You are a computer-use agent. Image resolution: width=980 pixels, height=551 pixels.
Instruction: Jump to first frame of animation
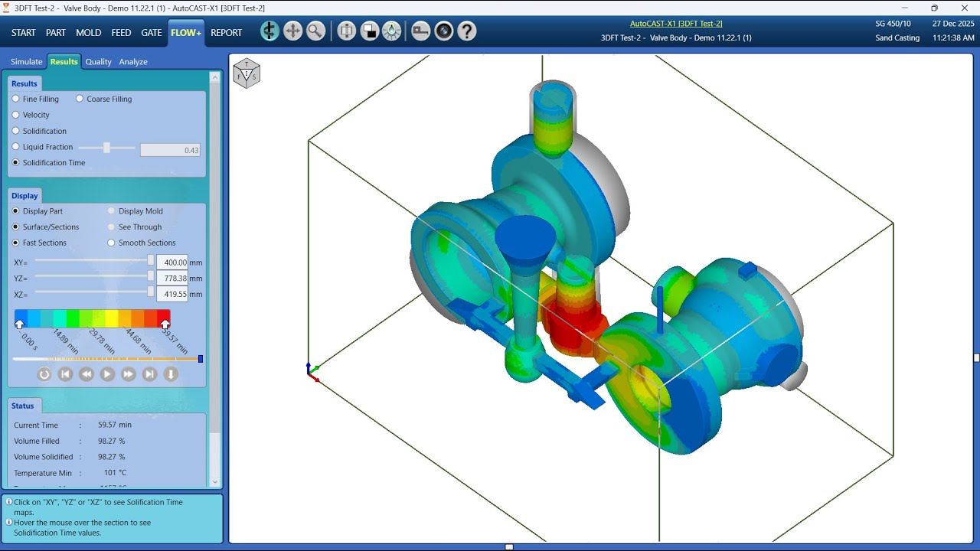[66, 374]
